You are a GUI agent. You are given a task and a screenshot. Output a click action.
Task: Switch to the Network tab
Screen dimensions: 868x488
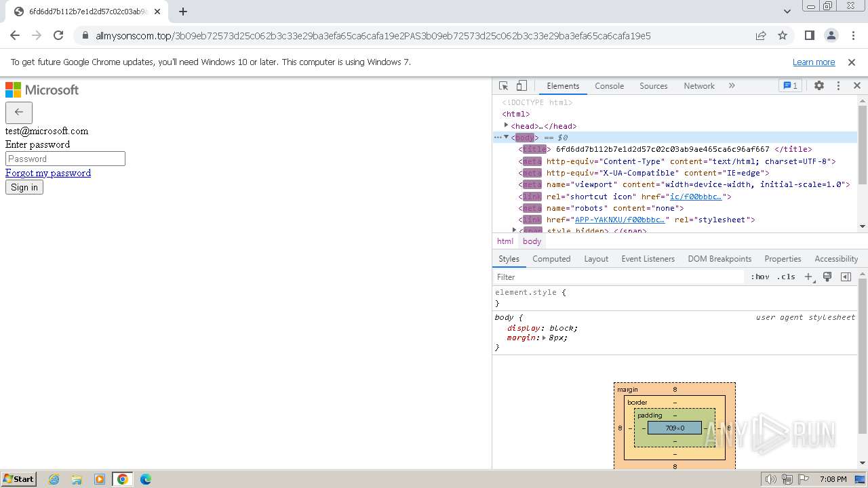tap(699, 86)
